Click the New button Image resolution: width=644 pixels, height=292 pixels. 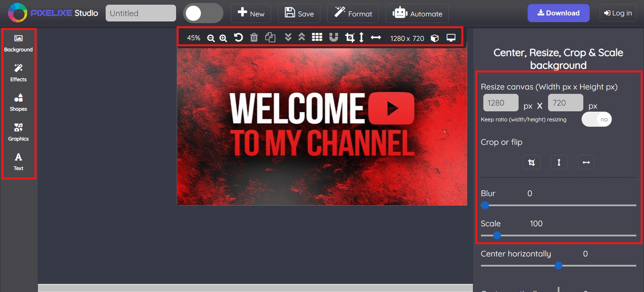(251, 13)
